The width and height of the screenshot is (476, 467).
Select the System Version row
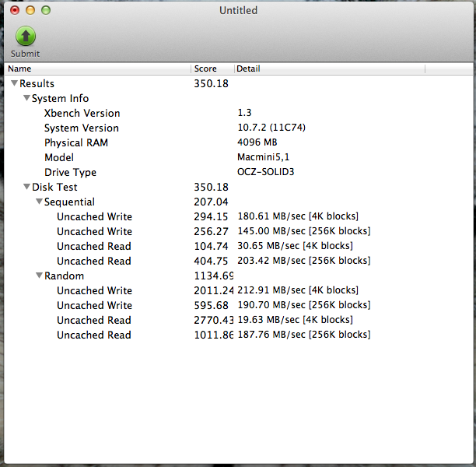click(x=239, y=128)
